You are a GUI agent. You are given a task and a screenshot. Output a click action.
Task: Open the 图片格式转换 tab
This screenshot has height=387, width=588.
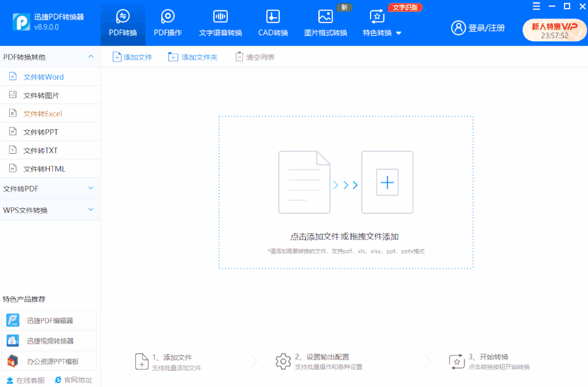(x=325, y=23)
